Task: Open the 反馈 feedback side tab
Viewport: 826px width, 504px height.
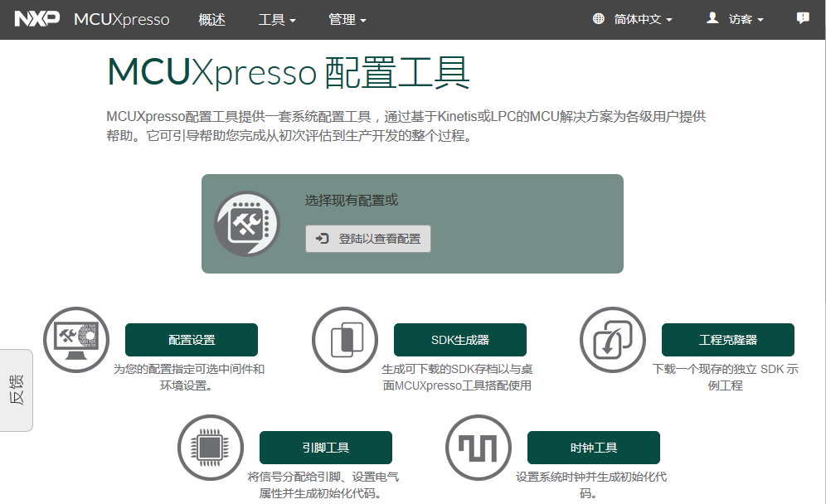Action: coord(17,390)
